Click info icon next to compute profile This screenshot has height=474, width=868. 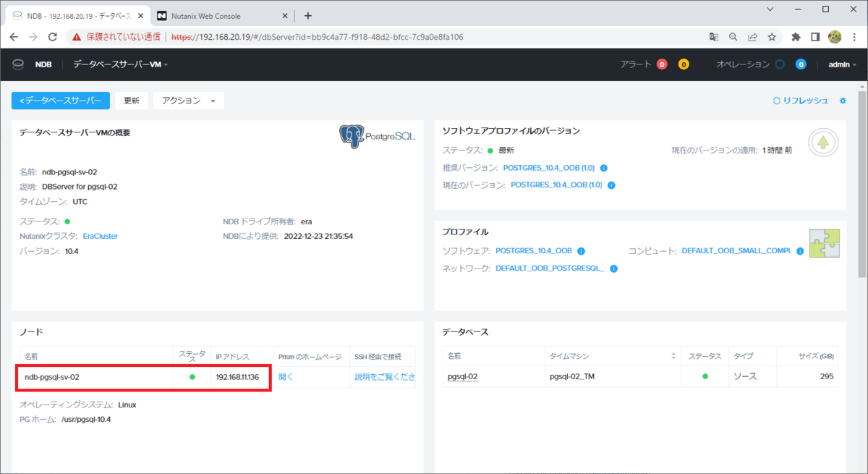pyautogui.click(x=801, y=251)
